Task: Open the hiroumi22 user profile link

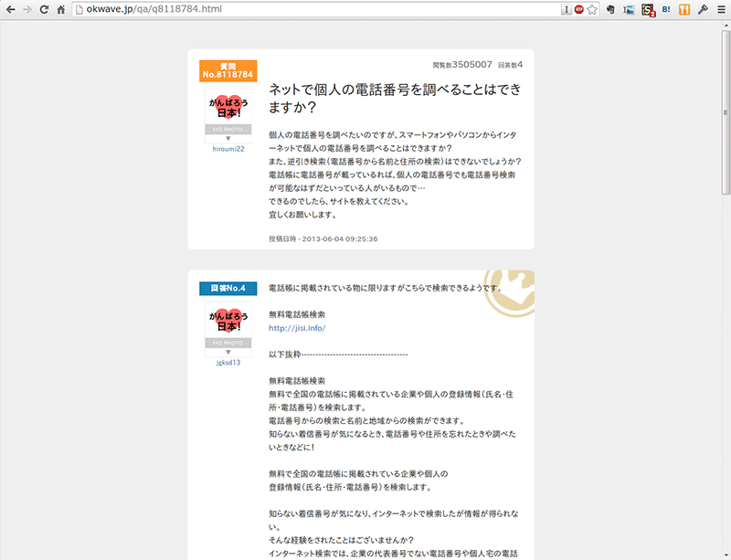Action: coord(228,149)
